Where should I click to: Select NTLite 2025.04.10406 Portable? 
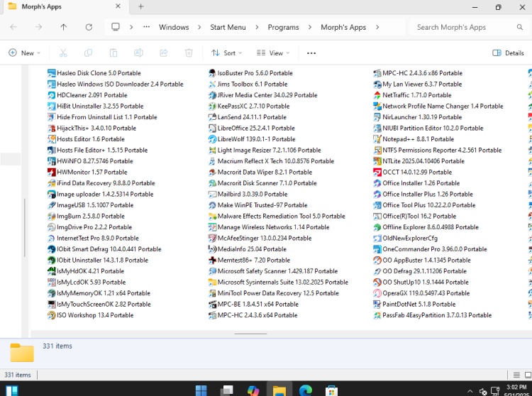[x=419, y=161]
